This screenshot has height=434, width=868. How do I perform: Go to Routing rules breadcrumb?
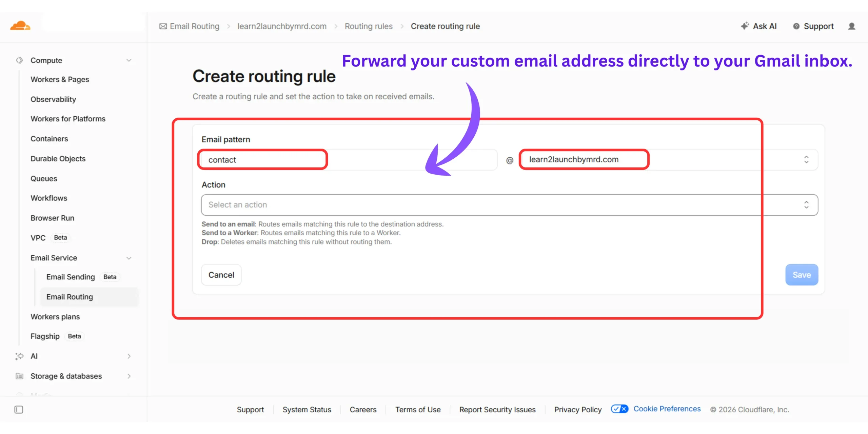click(369, 26)
